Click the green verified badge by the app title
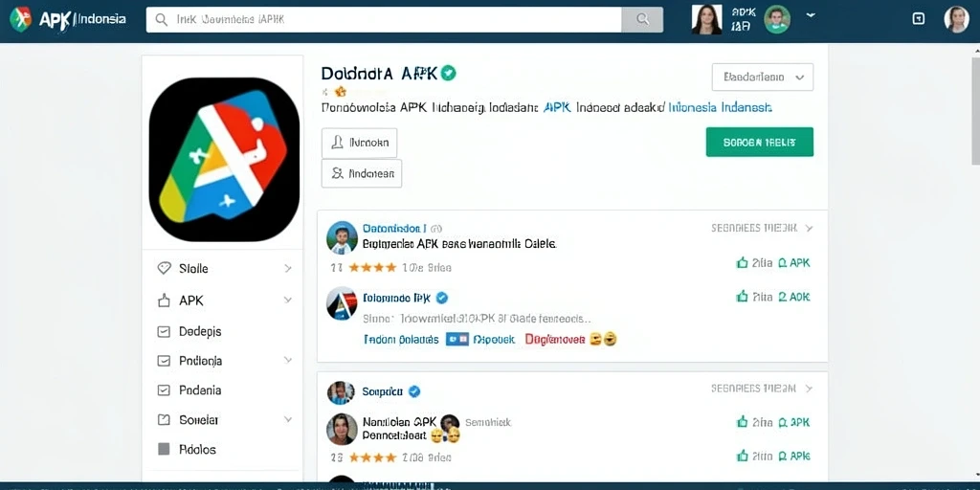980x490 pixels. click(448, 73)
